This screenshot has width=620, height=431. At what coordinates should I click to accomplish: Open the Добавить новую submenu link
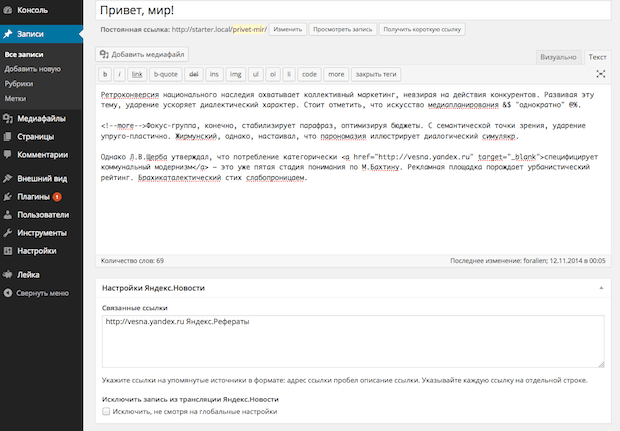[32, 69]
